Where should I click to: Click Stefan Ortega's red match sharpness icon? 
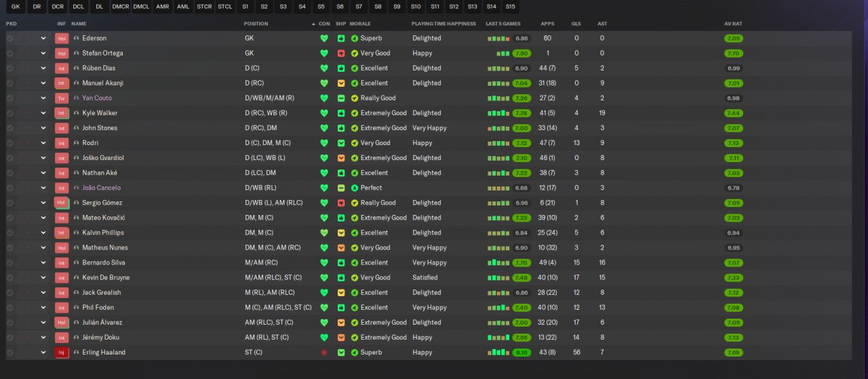pyautogui.click(x=341, y=54)
